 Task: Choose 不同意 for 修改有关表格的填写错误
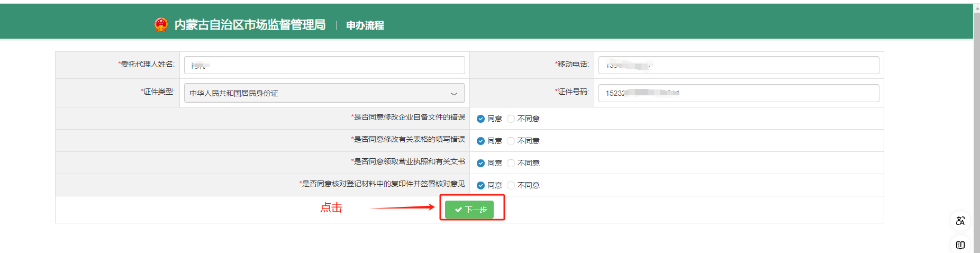[x=511, y=141]
